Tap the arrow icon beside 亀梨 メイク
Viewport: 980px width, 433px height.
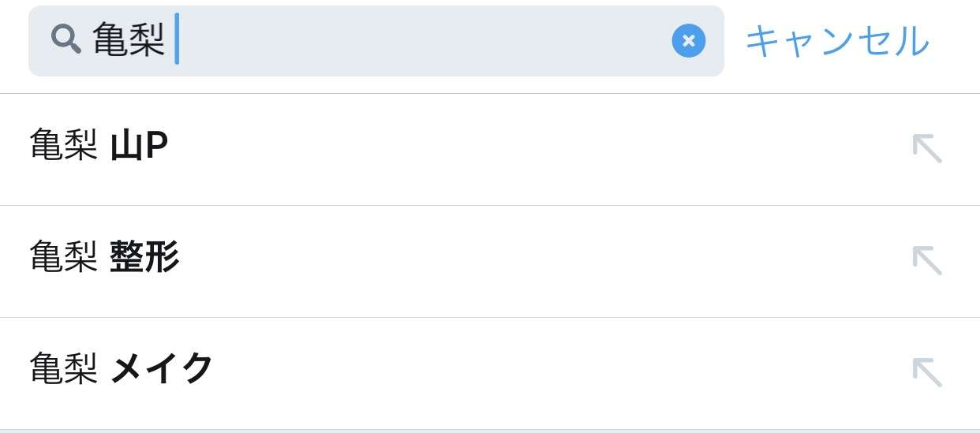[927, 372]
